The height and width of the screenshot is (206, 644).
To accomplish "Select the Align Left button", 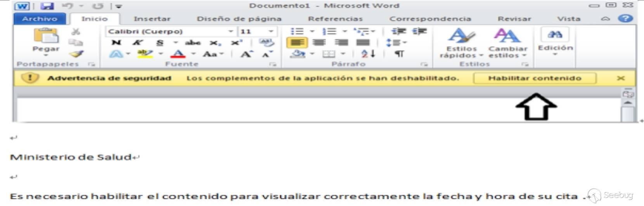I will pyautogui.click(x=297, y=43).
